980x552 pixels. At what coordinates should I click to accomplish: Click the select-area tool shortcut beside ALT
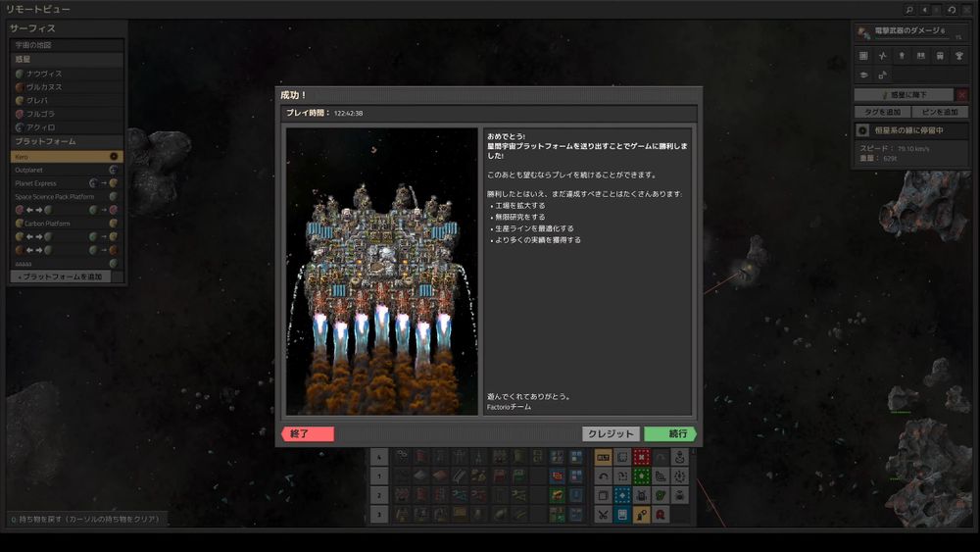coord(622,457)
